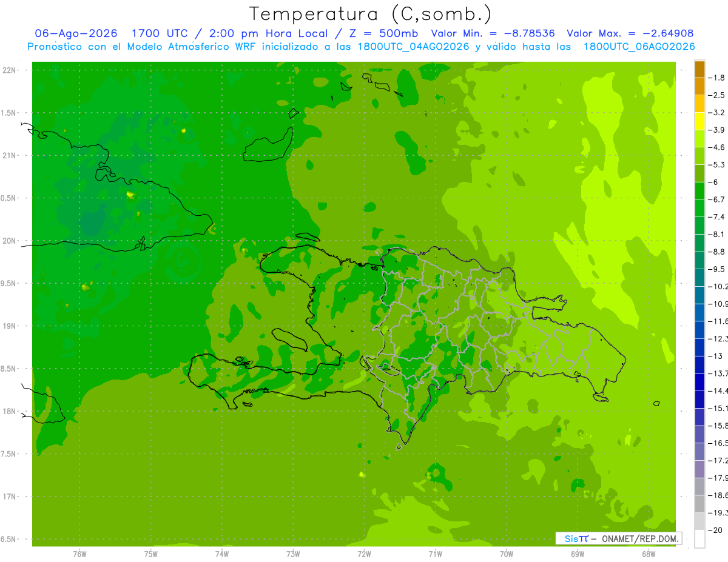The width and height of the screenshot is (728, 562).
Task: Click the teal swatch between -9.5 and -10.2
Action: pyautogui.click(x=699, y=278)
